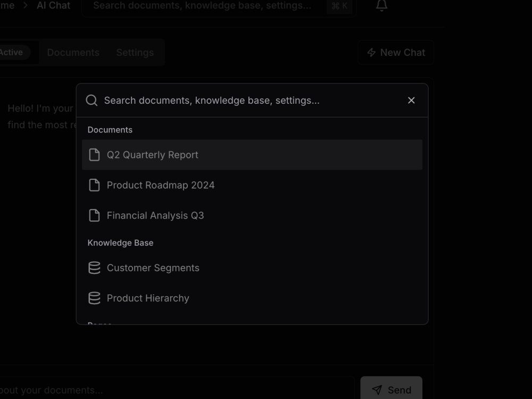Click the database icon beside Product Hierarchy
The height and width of the screenshot is (399, 532).
click(x=94, y=298)
